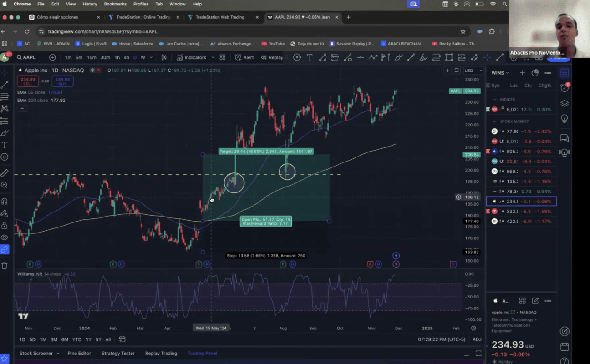Open Fibonacci tools in left sidebar
Viewport: 590px width, 364px height.
point(5,97)
